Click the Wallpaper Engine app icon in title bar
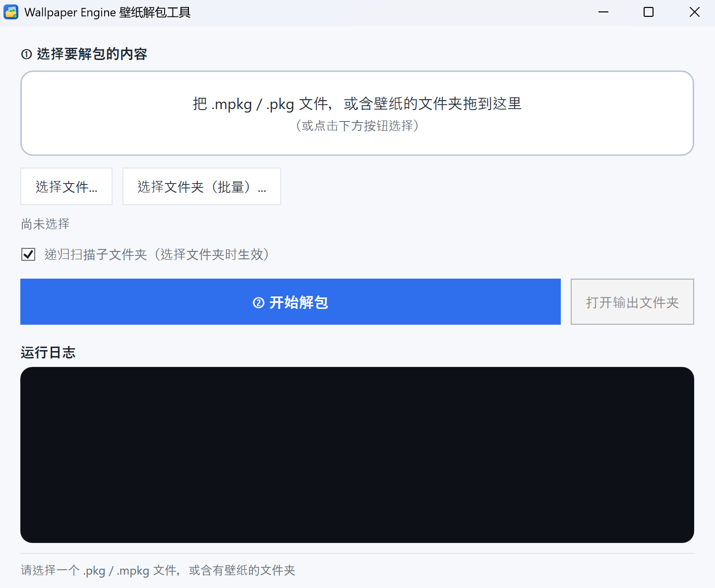715x588 pixels. pos(11,12)
